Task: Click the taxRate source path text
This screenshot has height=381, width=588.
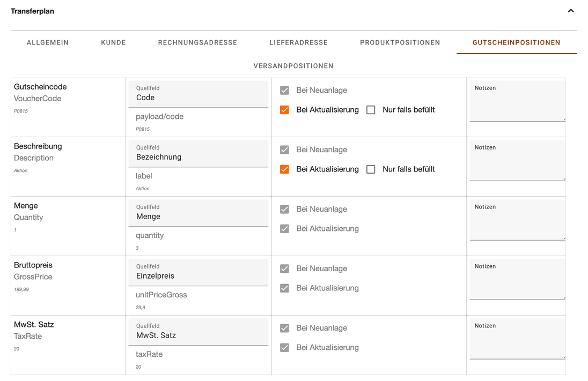Action: click(149, 354)
